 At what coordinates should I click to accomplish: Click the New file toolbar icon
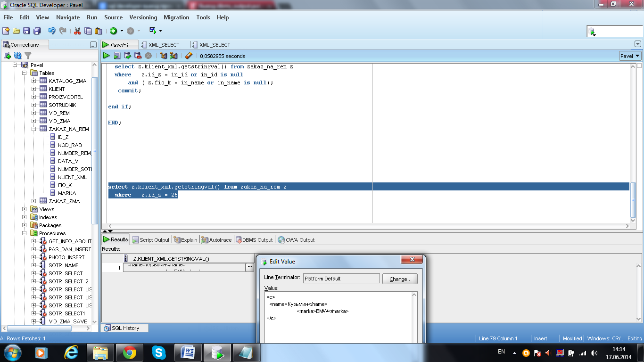click(6, 31)
